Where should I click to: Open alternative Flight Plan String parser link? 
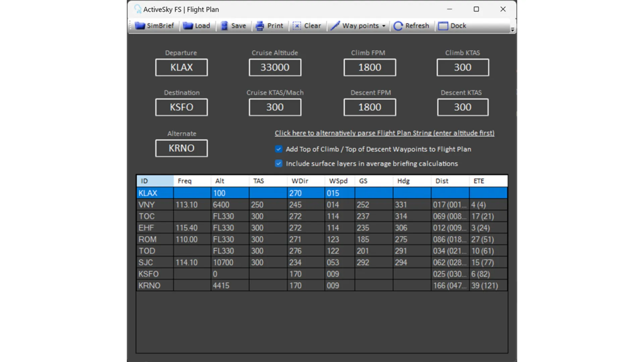coord(384,133)
